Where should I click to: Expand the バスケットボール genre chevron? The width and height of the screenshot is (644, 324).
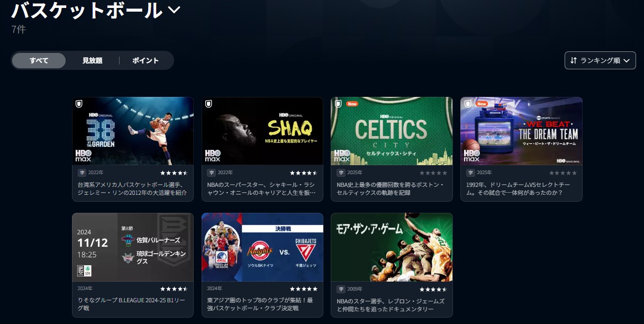pos(174,10)
